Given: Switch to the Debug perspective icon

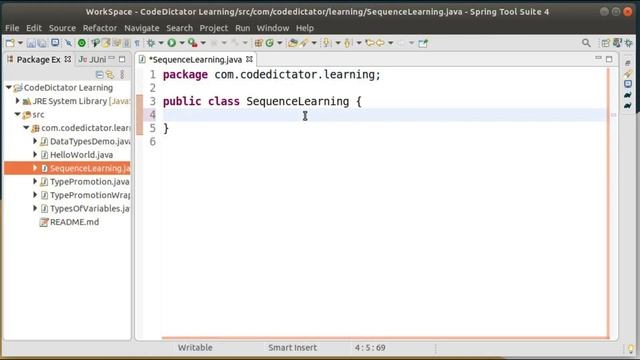Looking at the screenshot, I should point(629,42).
